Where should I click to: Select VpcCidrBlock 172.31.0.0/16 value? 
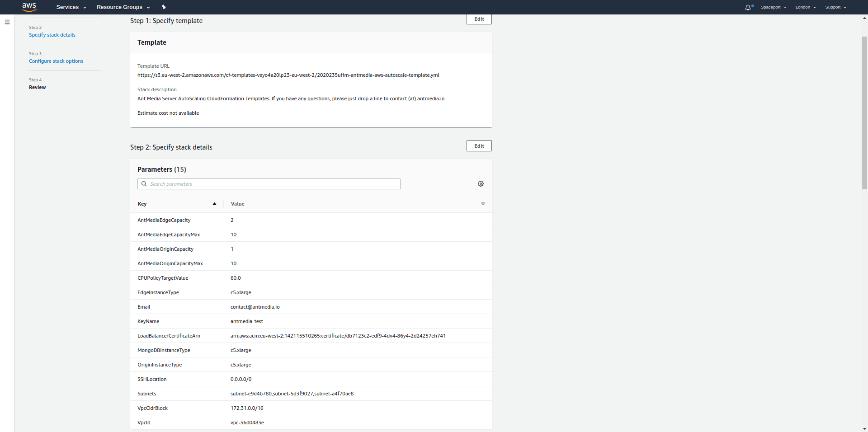[247, 408]
